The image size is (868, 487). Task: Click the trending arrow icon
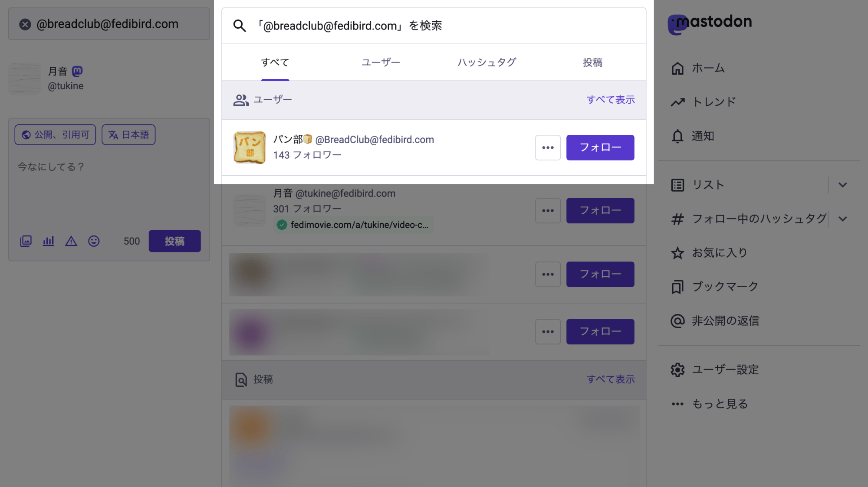(677, 102)
